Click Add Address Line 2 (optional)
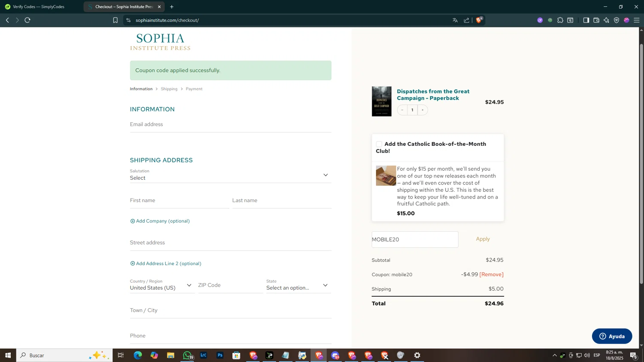Image resolution: width=644 pixels, height=362 pixels. coord(166,263)
